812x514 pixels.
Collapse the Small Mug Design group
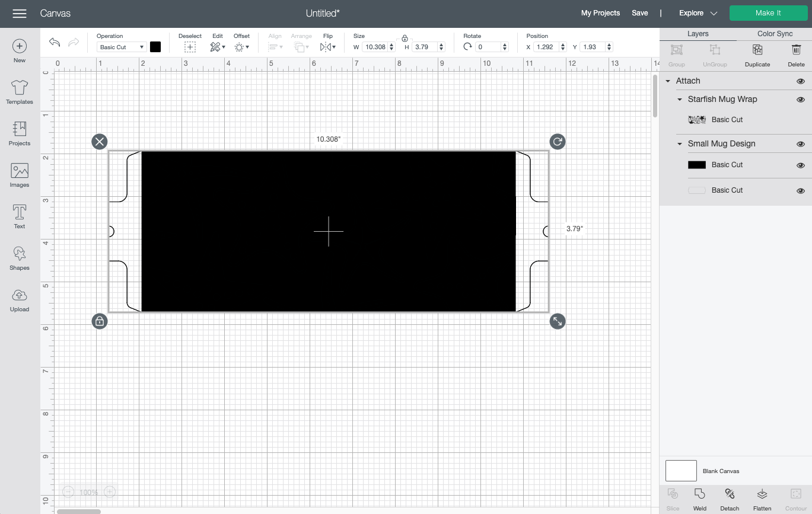click(x=680, y=144)
